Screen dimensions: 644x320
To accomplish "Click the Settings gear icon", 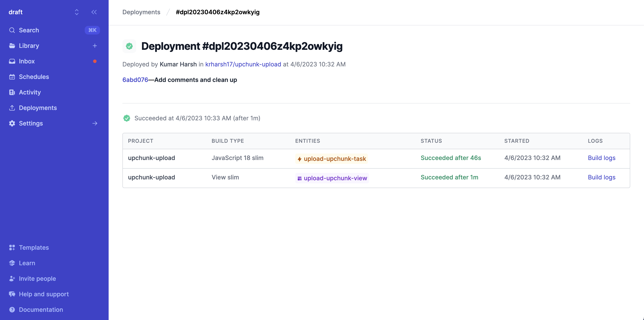I will [12, 123].
